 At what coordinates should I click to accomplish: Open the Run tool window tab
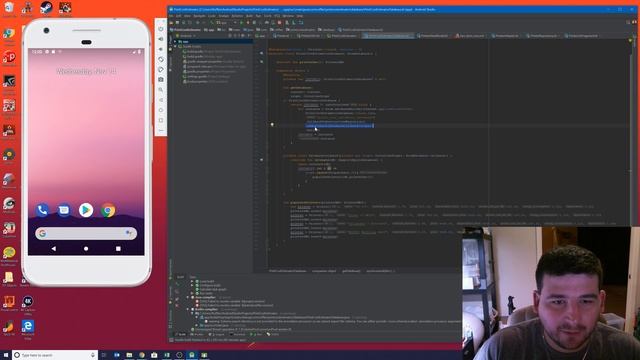256,334
